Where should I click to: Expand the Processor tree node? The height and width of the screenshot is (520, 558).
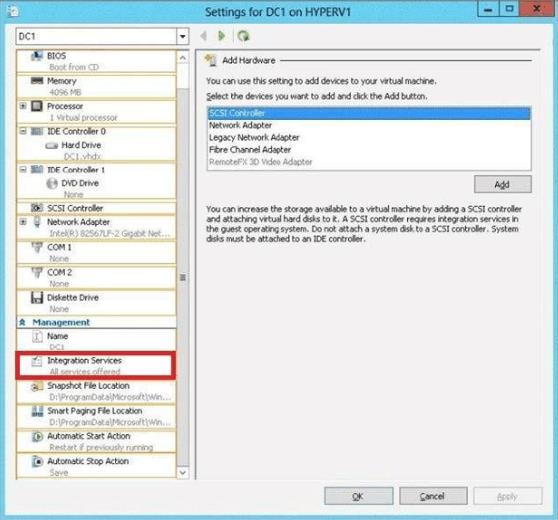(23, 106)
